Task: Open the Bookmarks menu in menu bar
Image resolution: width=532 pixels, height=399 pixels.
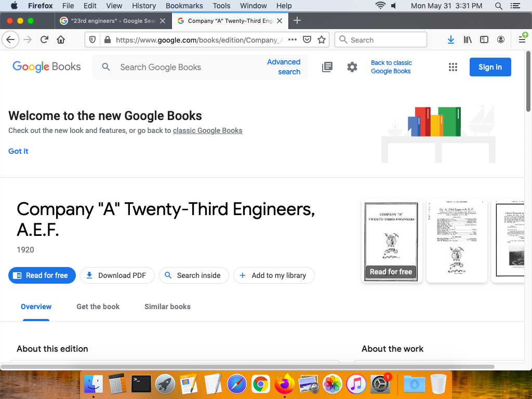Action: [x=184, y=6]
